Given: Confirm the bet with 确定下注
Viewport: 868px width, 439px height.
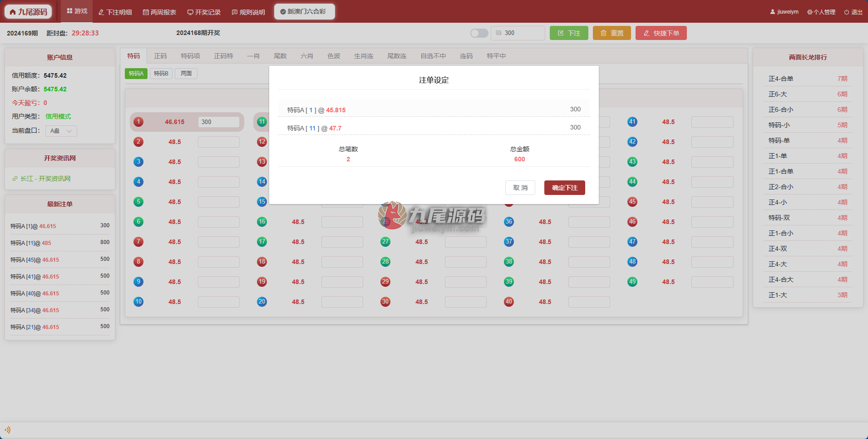Looking at the screenshot, I should tap(564, 188).
